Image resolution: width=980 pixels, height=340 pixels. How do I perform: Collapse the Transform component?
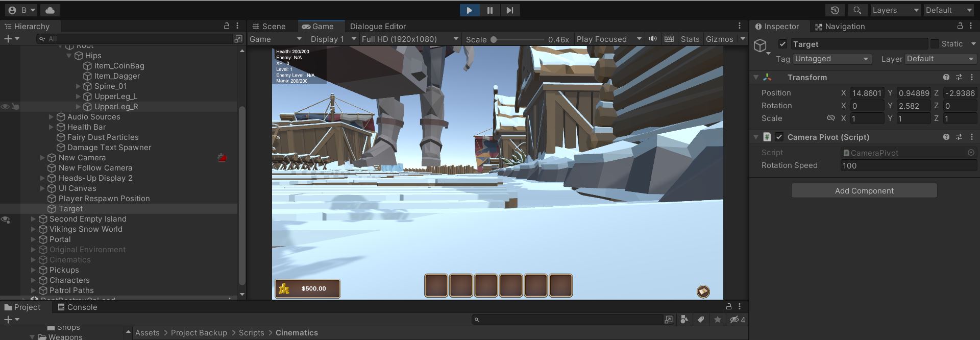click(756, 78)
